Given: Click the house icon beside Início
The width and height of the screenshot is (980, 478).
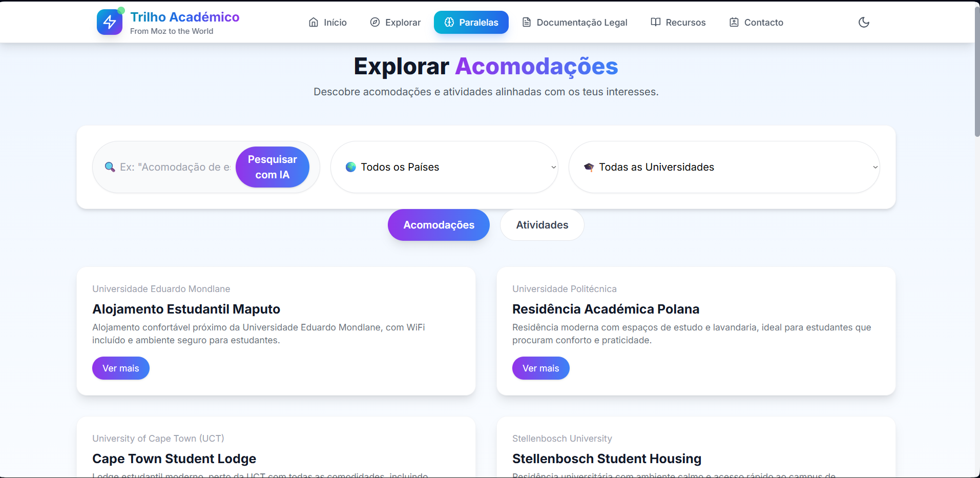Looking at the screenshot, I should click(314, 22).
